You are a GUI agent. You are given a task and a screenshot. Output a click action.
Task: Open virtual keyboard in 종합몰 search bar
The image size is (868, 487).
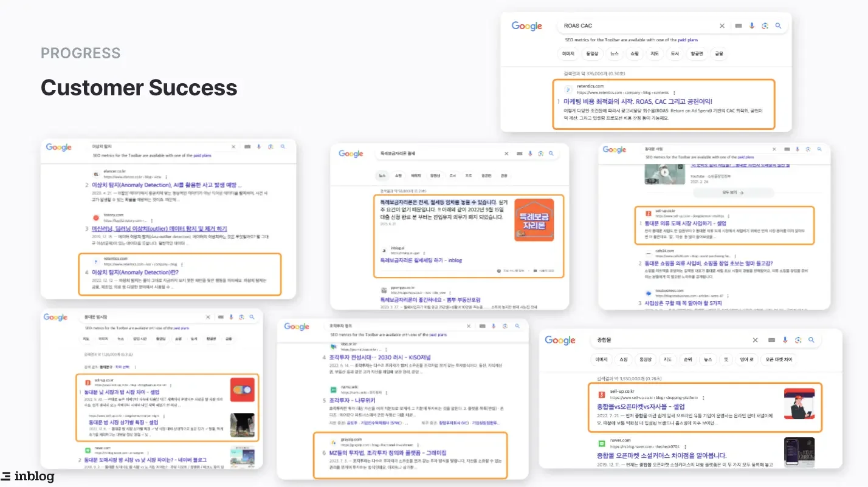point(771,340)
